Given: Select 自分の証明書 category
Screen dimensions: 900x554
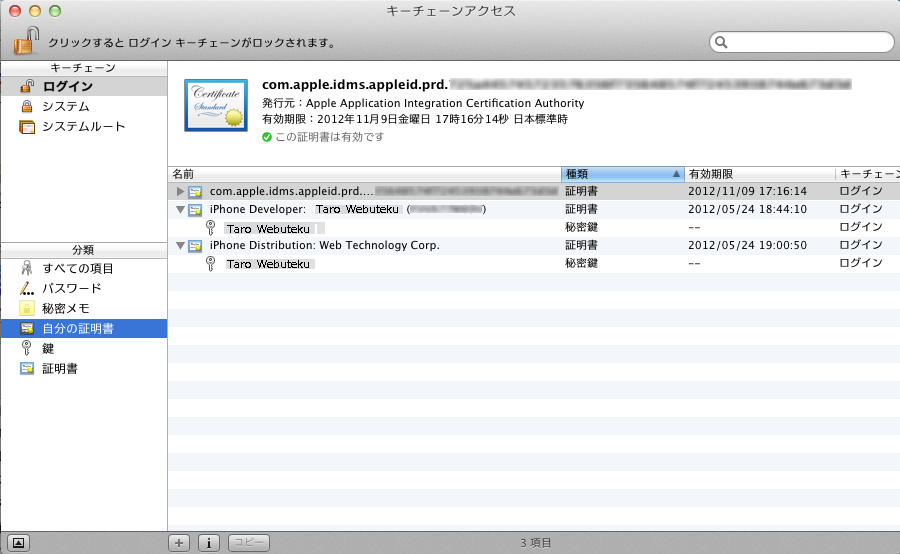Looking at the screenshot, I should click(84, 328).
